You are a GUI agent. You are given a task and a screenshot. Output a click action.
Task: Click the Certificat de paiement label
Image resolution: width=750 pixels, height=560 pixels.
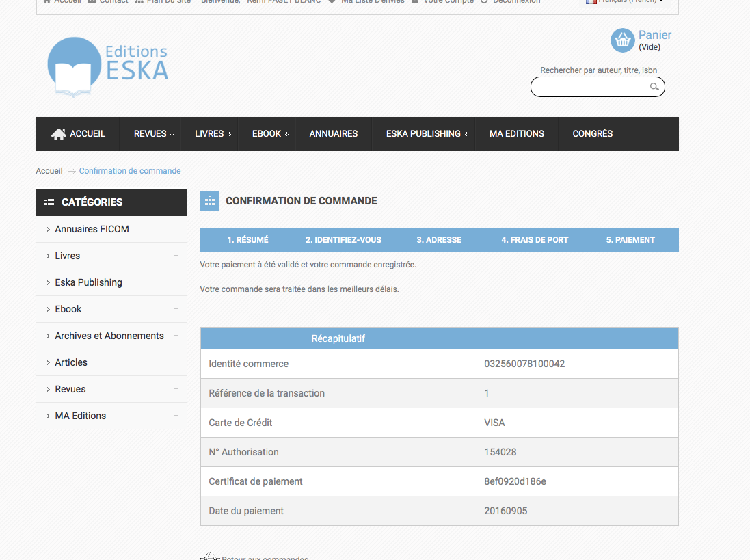pos(256,481)
